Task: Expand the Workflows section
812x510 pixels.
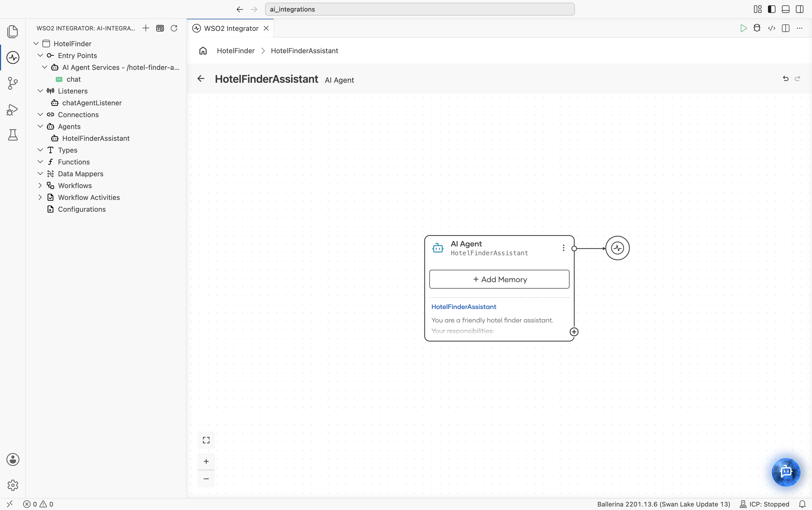Action: pyautogui.click(x=41, y=185)
